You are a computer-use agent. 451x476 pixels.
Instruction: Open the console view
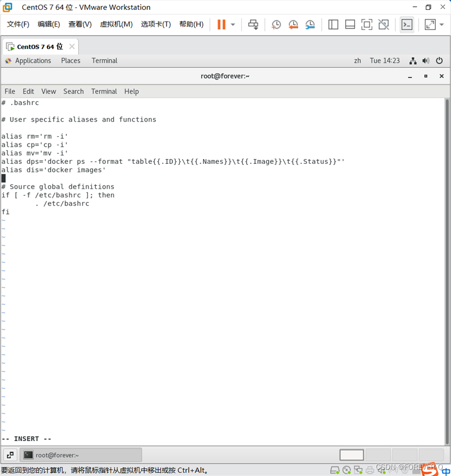coord(407,25)
